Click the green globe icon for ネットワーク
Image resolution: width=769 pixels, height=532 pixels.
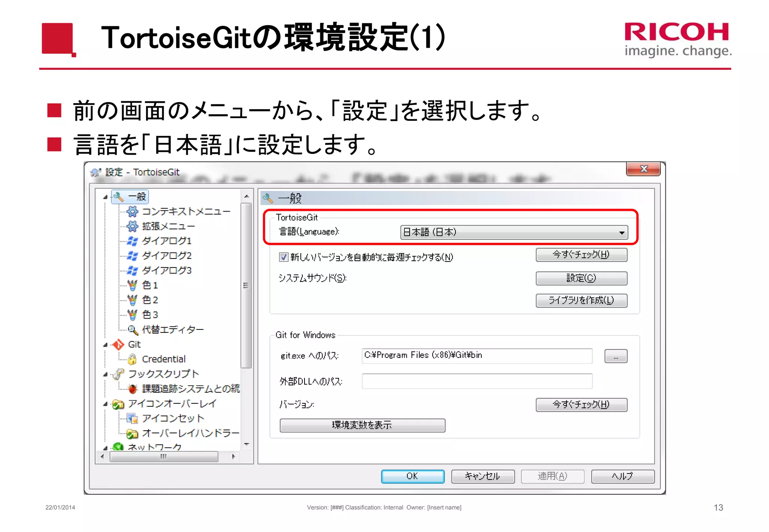click(118, 446)
